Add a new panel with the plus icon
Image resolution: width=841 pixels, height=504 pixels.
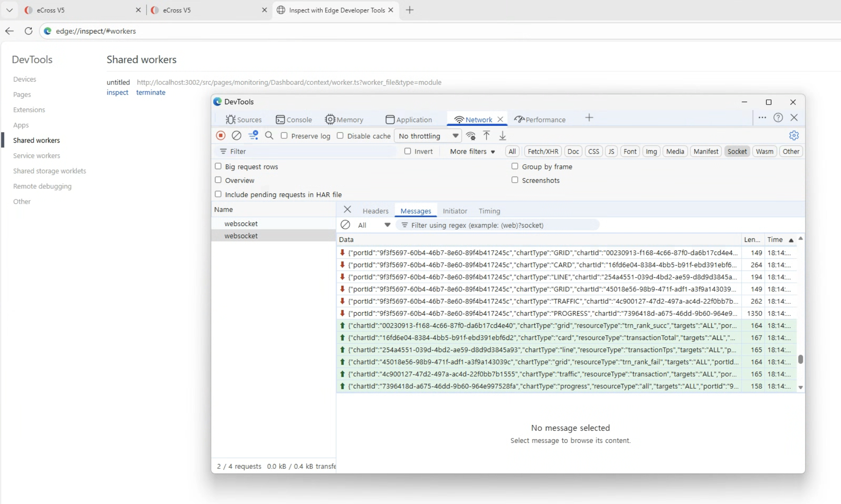pyautogui.click(x=588, y=117)
